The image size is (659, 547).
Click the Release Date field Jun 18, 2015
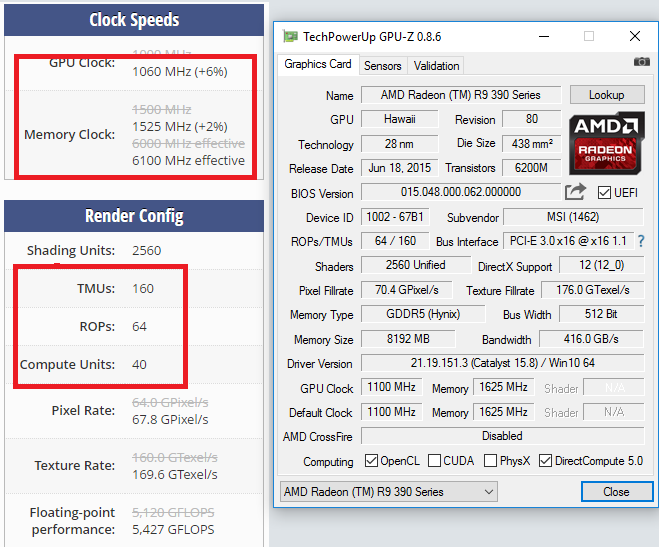click(x=400, y=168)
